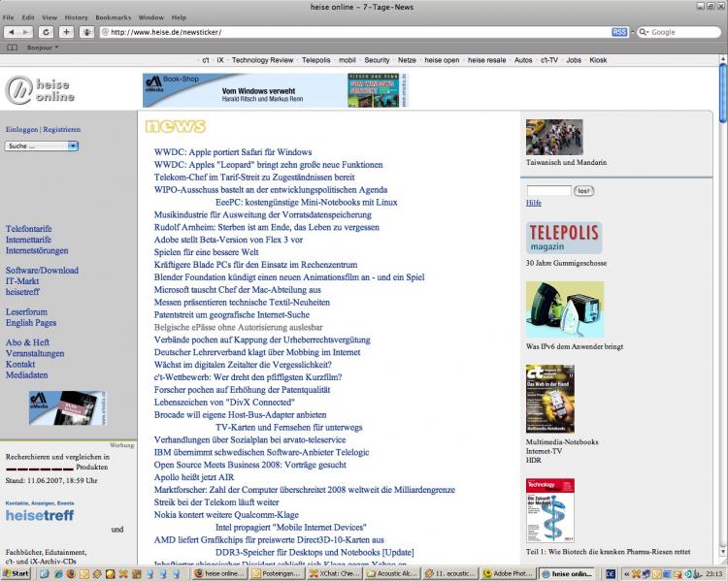Screen dimensions: 728x582
Task: Click the Back arrow in the toolbar
Action: (12, 32)
